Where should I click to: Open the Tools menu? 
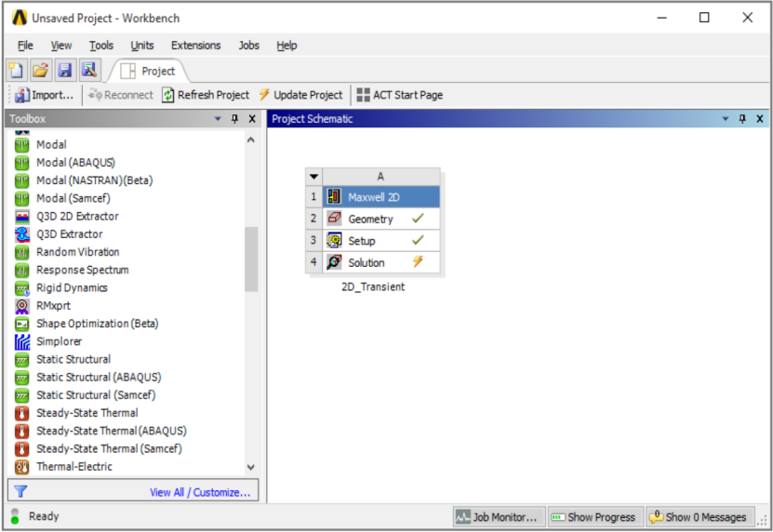101,46
